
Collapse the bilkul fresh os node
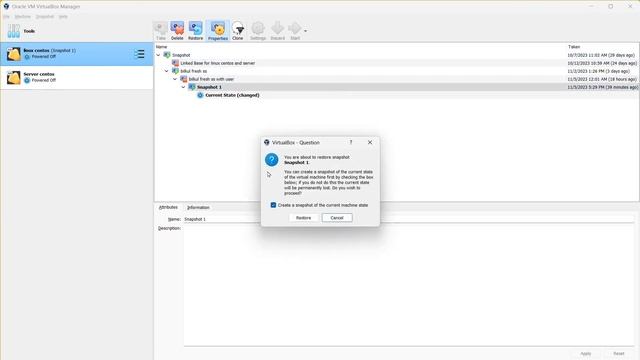167,71
